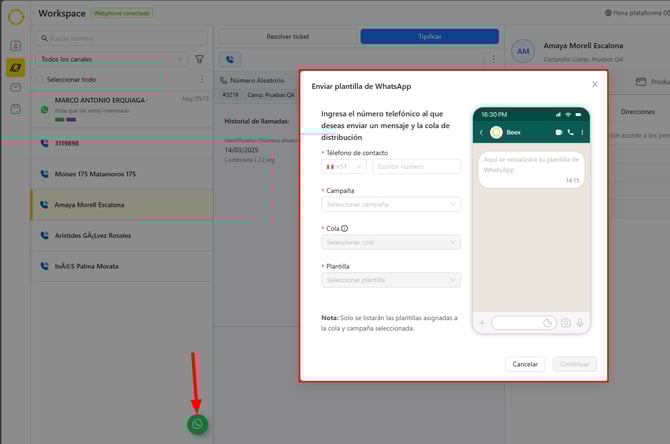670x444 pixels.
Task: Click the Webphone conectado status badge
Action: tap(122, 13)
